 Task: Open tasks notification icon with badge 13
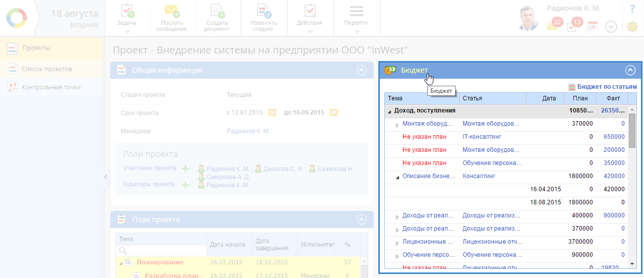573,25
